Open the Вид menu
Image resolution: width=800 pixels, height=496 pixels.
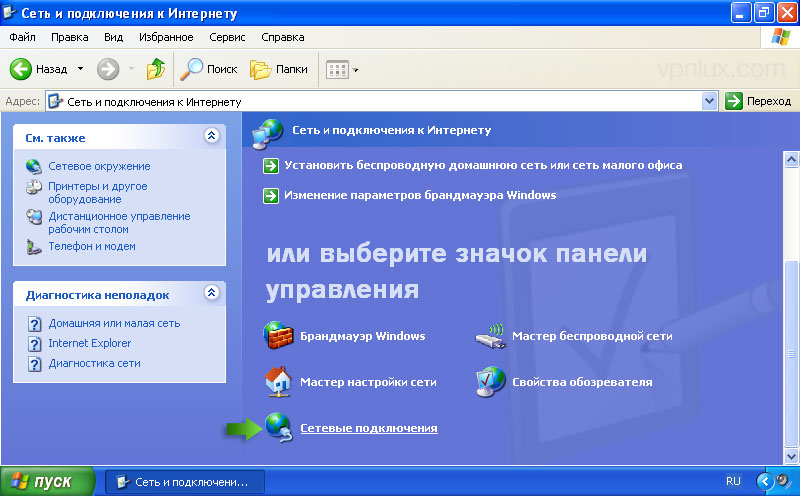pos(113,37)
